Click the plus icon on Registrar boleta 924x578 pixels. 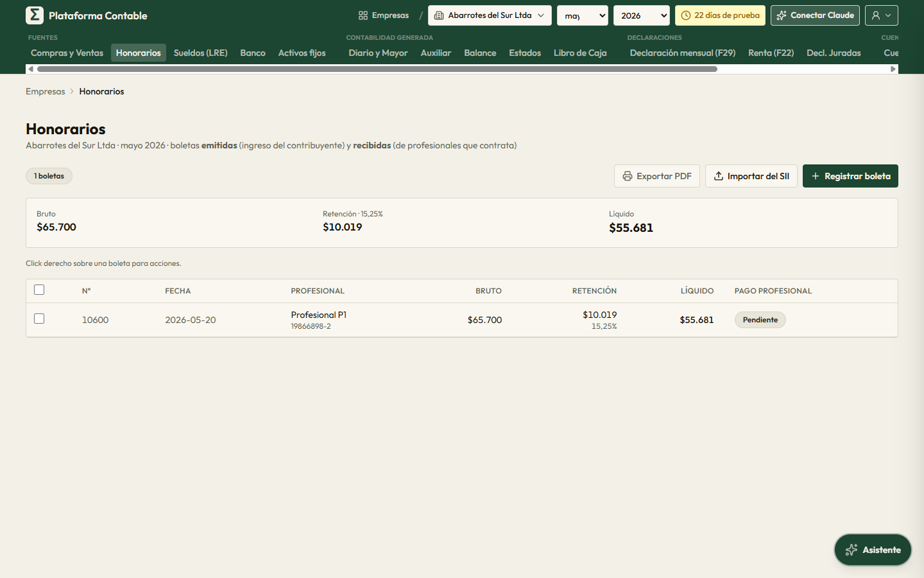pos(816,176)
